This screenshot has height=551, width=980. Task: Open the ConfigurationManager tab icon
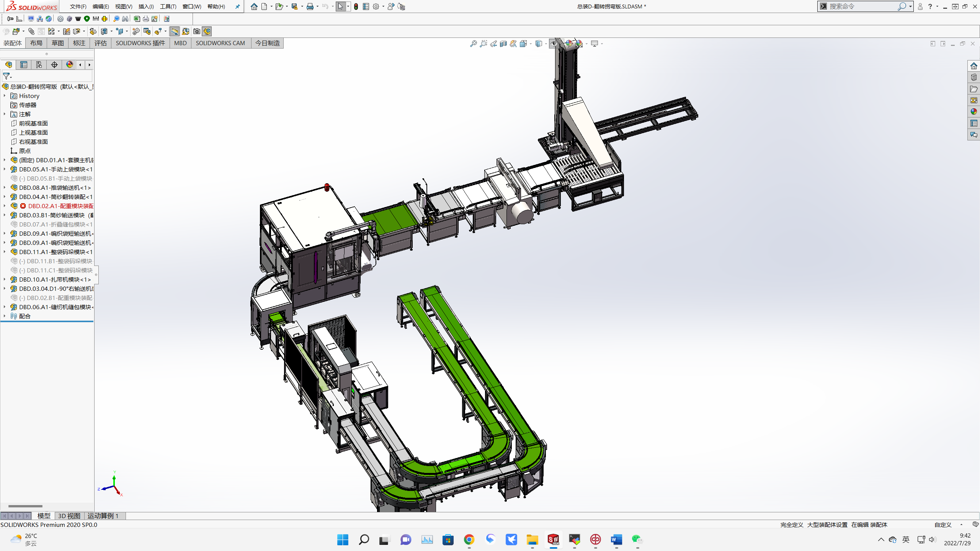[39, 65]
